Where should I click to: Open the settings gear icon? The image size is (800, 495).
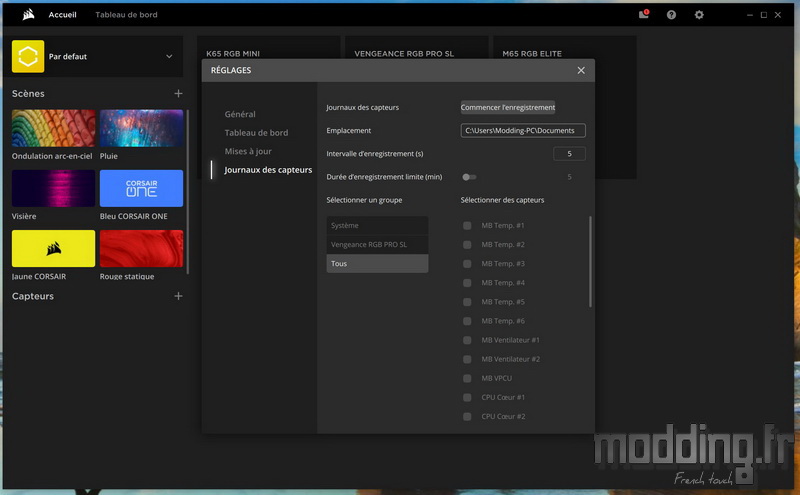699,15
